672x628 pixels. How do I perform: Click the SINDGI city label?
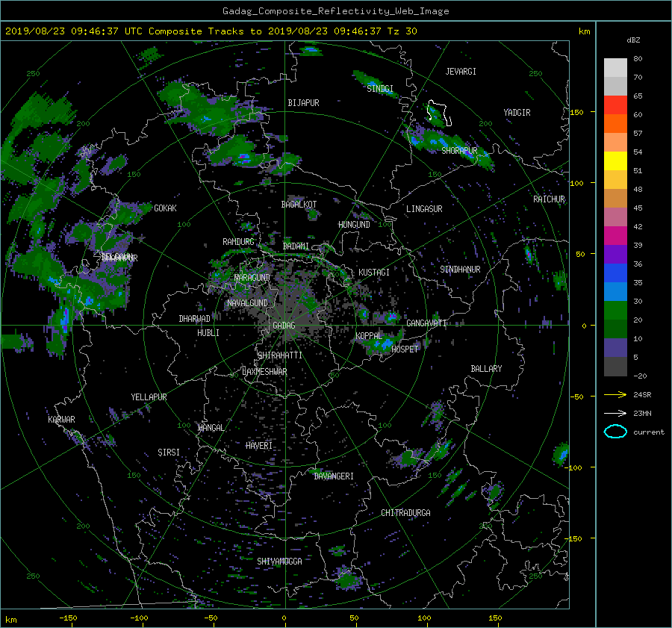(x=380, y=89)
